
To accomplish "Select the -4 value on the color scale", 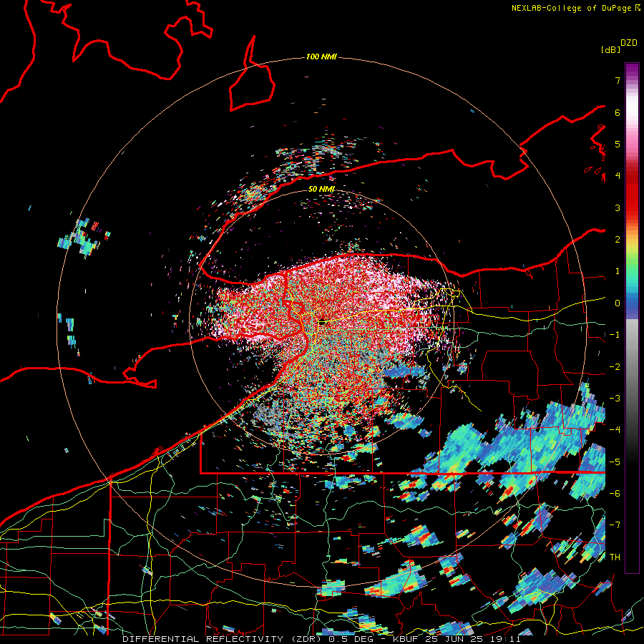I will [x=615, y=430].
